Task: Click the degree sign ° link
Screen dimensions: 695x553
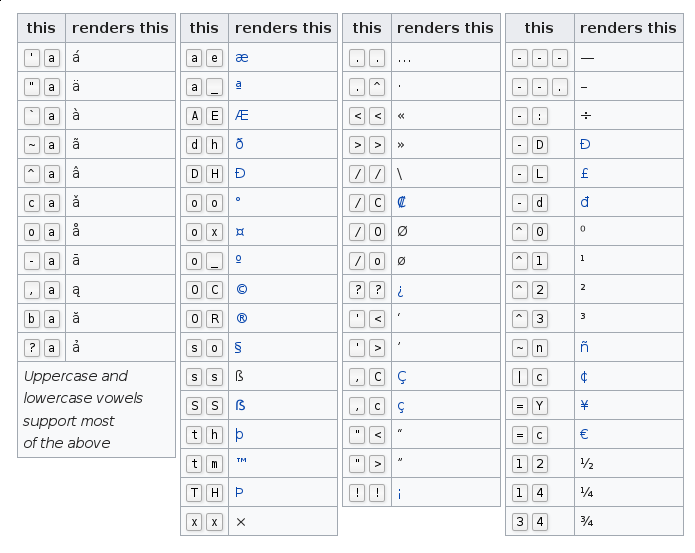Action: tap(238, 202)
